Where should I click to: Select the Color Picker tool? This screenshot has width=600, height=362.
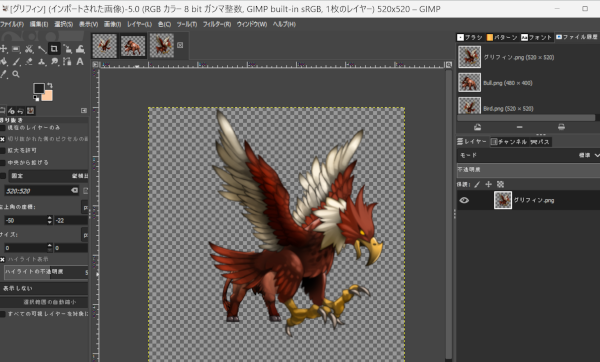click(3, 74)
